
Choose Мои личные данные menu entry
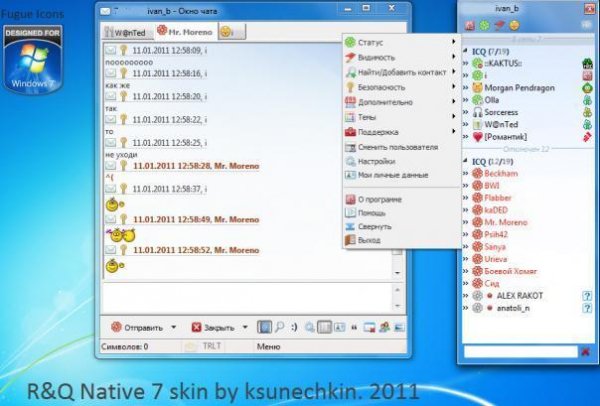(x=401, y=175)
